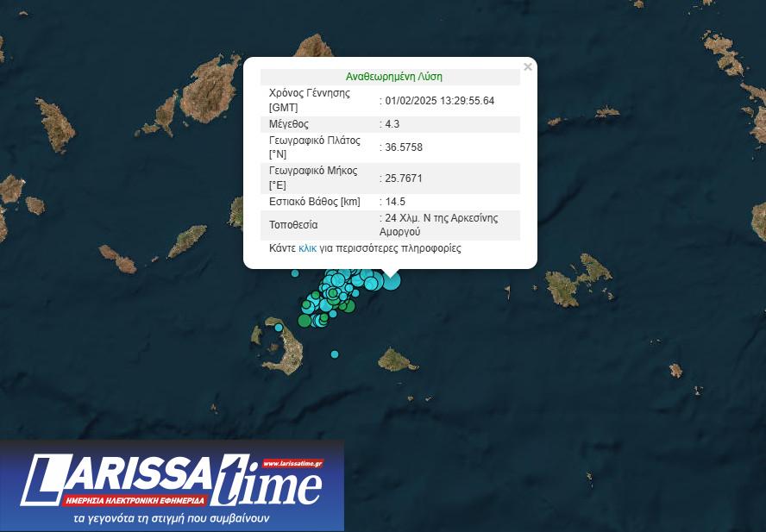Open the www.larissatime.gr URL in the logo
766x532 pixels.
pyautogui.click(x=292, y=463)
